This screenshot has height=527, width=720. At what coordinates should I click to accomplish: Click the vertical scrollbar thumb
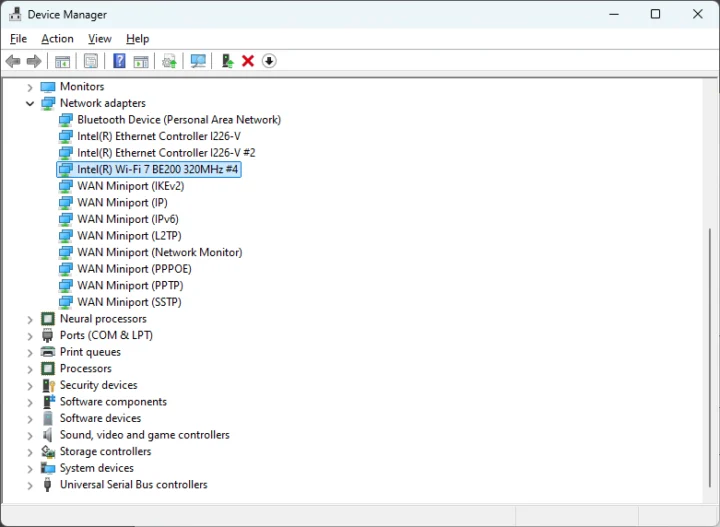711,357
